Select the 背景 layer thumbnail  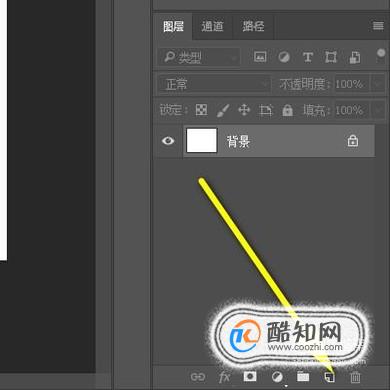pos(202,140)
